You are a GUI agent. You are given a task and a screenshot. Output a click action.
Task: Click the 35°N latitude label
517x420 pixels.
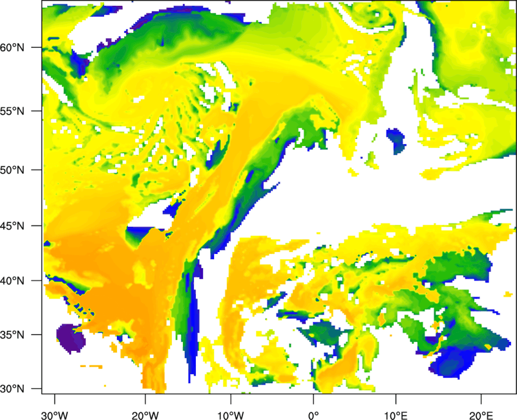[12, 335]
